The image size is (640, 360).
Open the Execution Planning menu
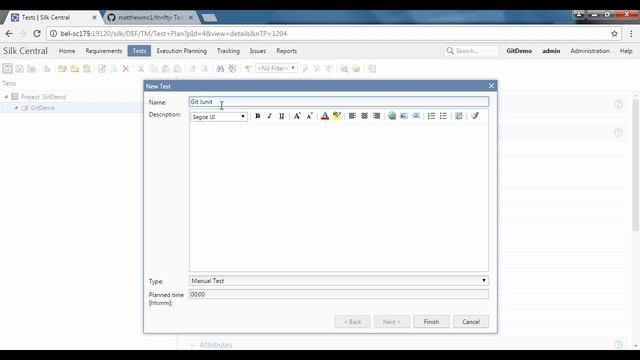(182, 51)
